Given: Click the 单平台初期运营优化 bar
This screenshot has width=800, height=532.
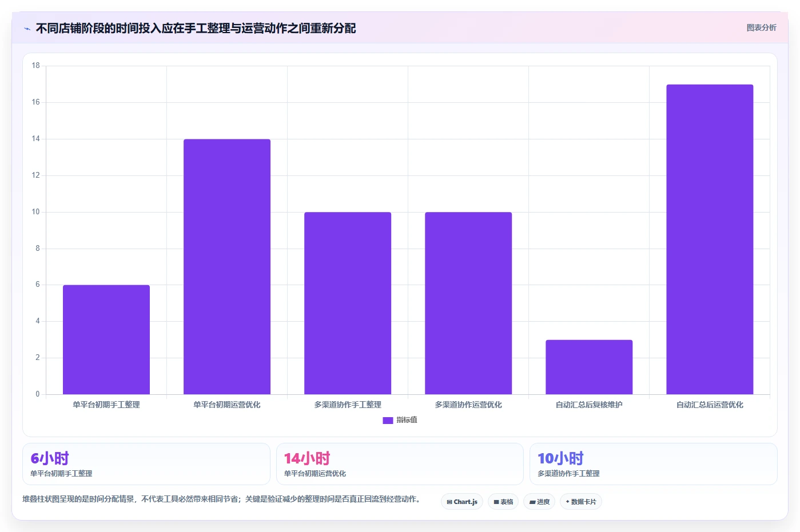Looking at the screenshot, I should click(x=227, y=267).
